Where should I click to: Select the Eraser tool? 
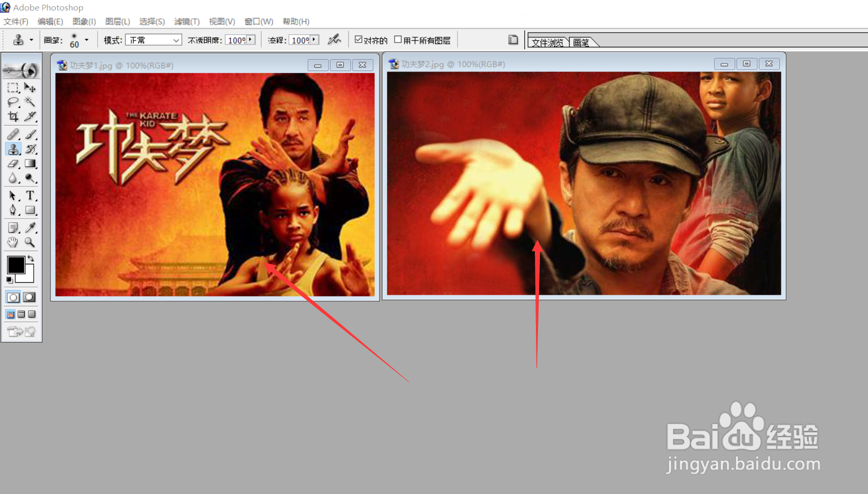(13, 164)
